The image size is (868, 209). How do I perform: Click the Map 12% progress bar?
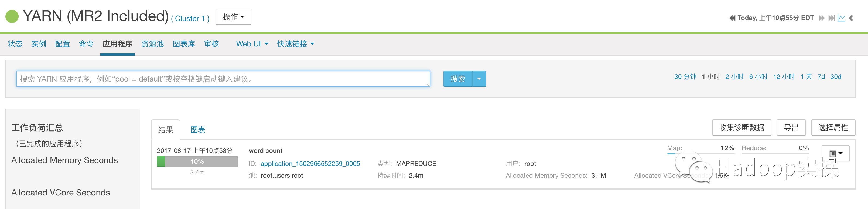700,154
